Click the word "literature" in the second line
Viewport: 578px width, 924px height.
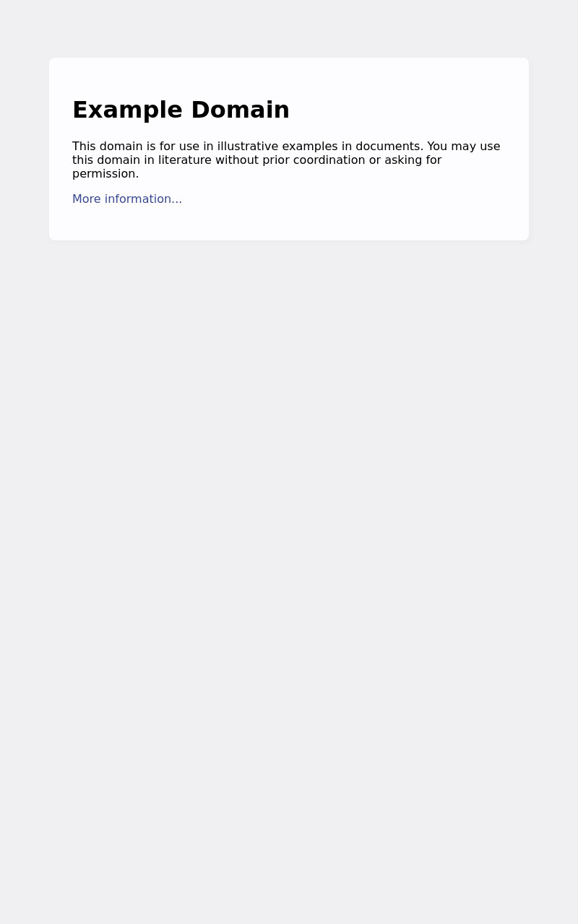185,160
